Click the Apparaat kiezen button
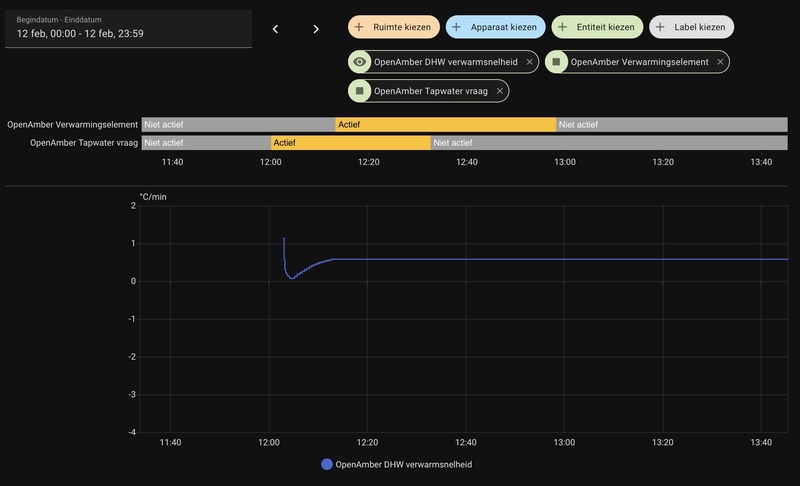 click(x=495, y=27)
